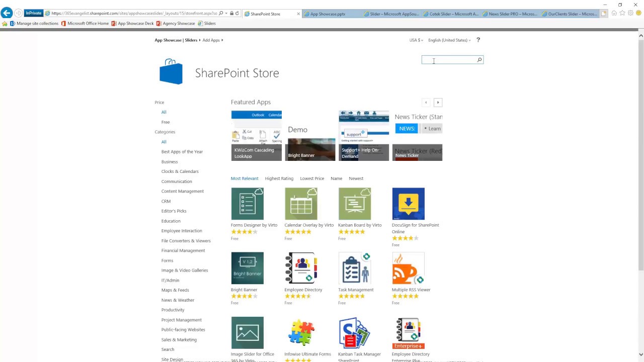Screen dimensions: 644x362
Task: Expand the App Showcase | Sliders breadcrumb arrow
Action: (x=199, y=40)
